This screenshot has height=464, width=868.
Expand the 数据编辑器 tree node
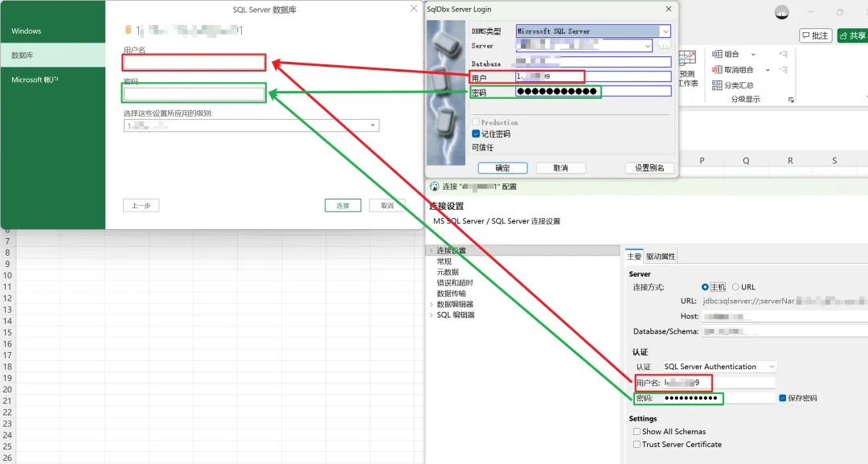tap(432, 304)
